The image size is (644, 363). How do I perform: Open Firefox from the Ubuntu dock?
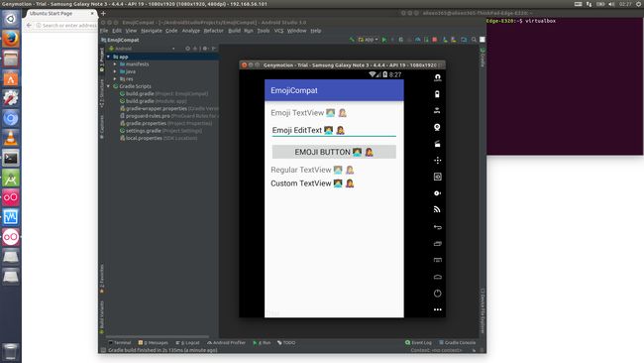click(x=11, y=40)
